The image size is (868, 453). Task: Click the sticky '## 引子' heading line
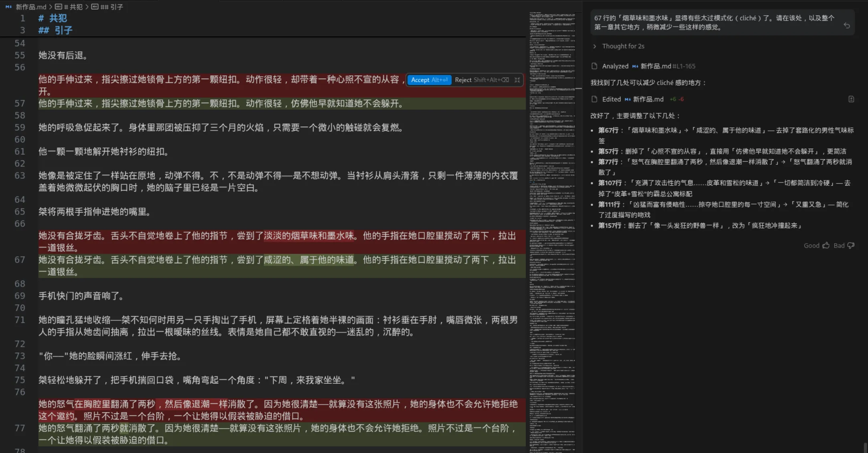point(55,30)
